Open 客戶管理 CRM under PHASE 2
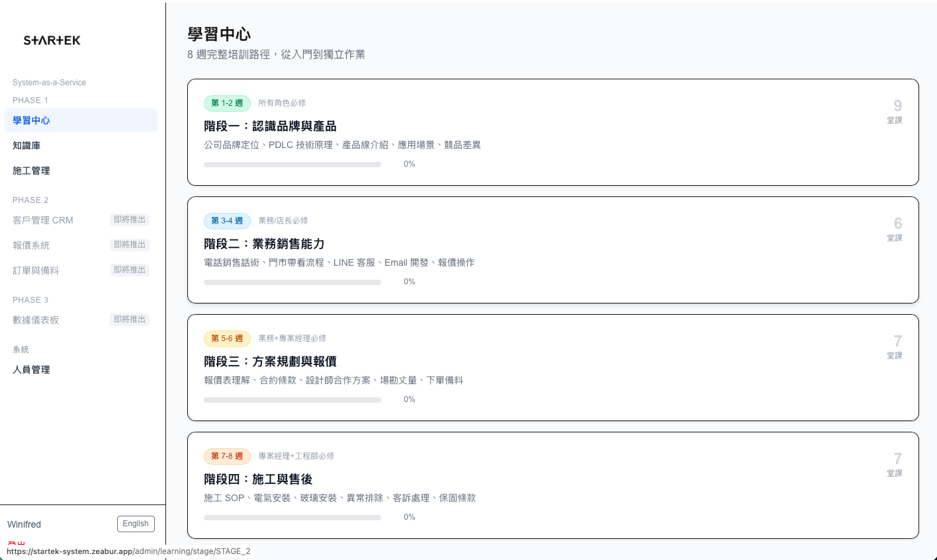Image resolution: width=937 pixels, height=560 pixels. (42, 220)
